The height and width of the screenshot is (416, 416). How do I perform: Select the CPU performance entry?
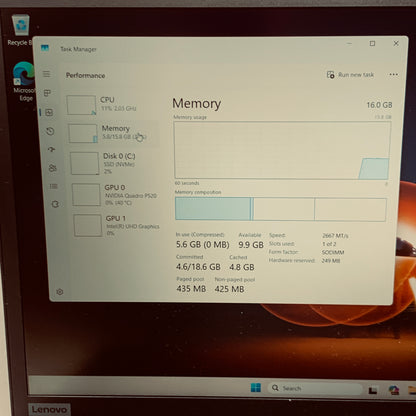coord(112,105)
